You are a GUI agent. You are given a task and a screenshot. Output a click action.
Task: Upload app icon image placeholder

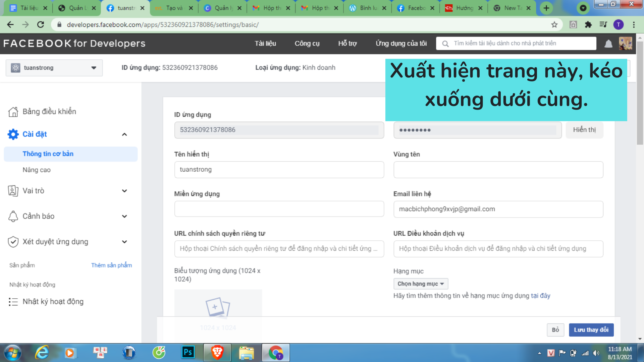click(218, 312)
